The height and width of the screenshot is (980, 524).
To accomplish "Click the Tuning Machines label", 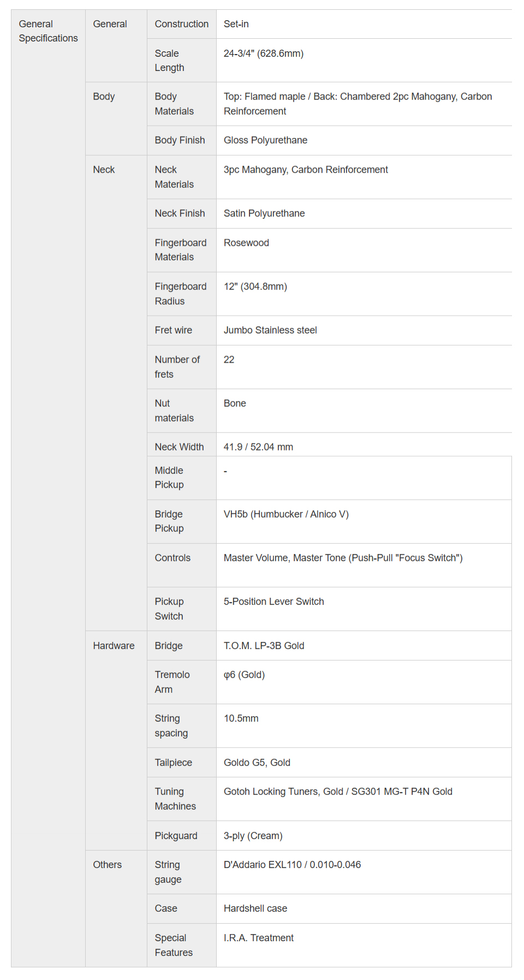I will click(175, 799).
